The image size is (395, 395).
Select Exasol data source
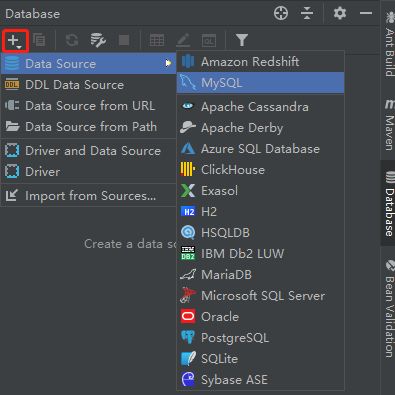(260, 191)
